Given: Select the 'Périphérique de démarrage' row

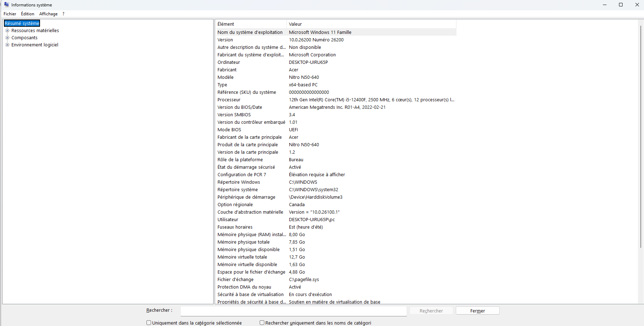Looking at the screenshot, I should (336, 197).
